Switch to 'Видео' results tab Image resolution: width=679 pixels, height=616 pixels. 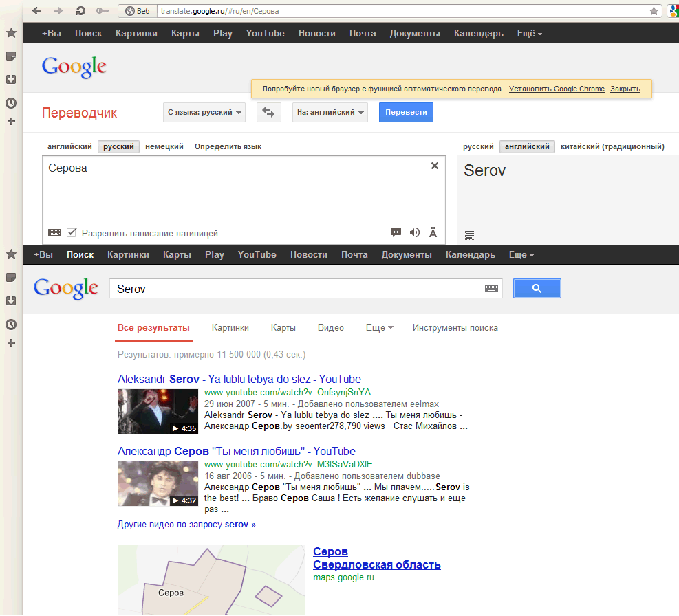[331, 328]
